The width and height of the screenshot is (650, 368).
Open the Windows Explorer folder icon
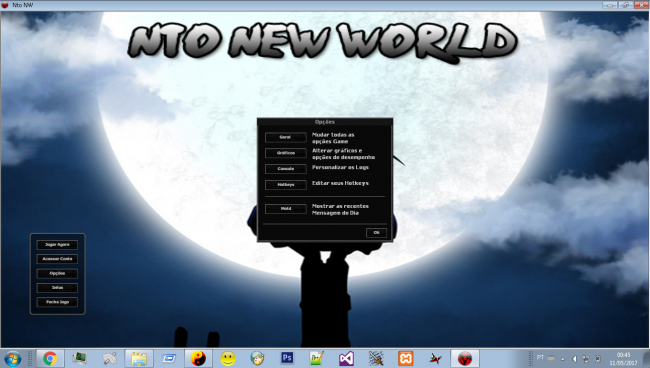pos(139,358)
